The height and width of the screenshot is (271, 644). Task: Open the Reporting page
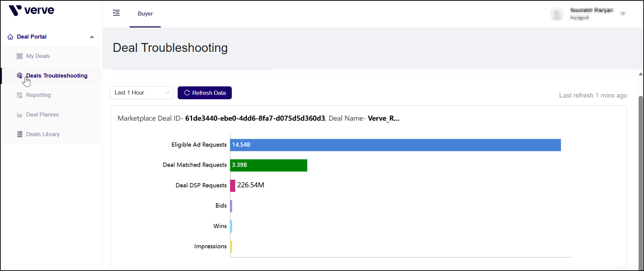39,95
